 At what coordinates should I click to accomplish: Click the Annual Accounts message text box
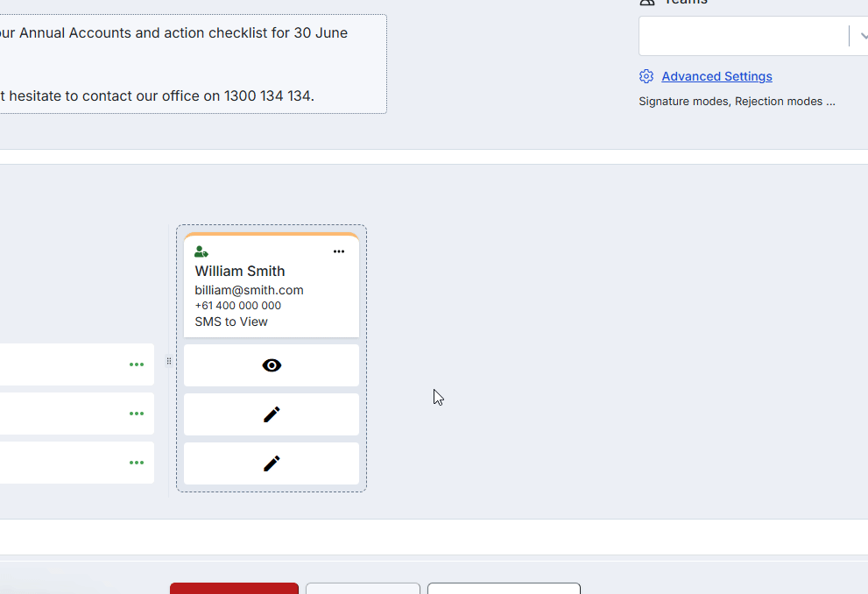click(193, 64)
